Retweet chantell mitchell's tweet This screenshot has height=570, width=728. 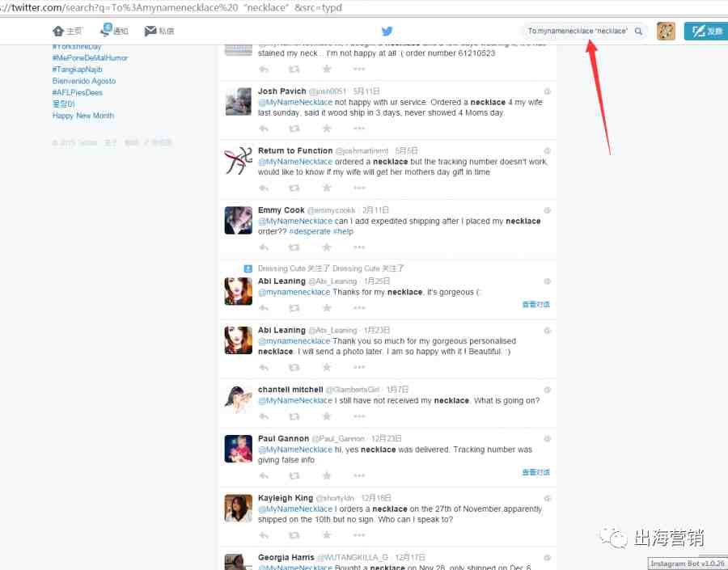coord(294,416)
